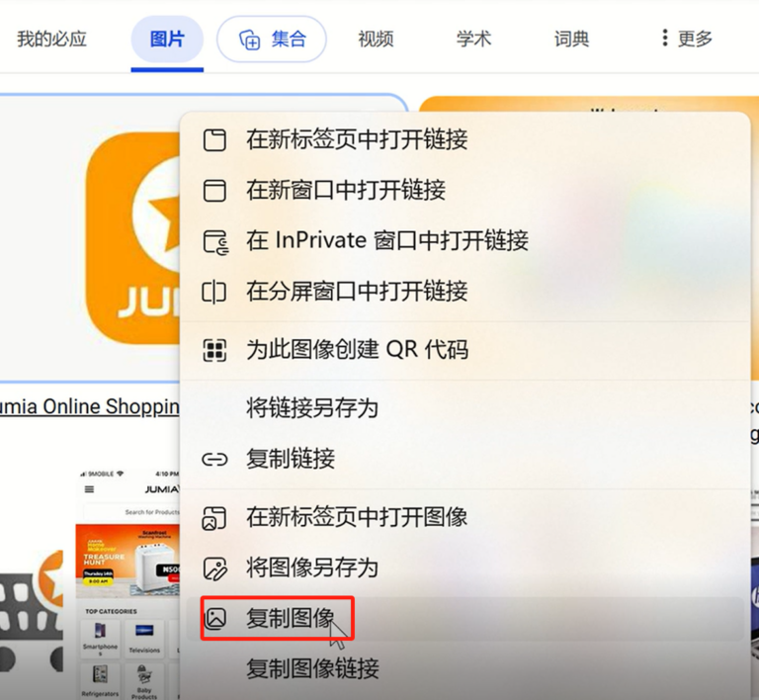This screenshot has height=700, width=759.
Task: Click the InPrivate window icon
Action: point(215,242)
